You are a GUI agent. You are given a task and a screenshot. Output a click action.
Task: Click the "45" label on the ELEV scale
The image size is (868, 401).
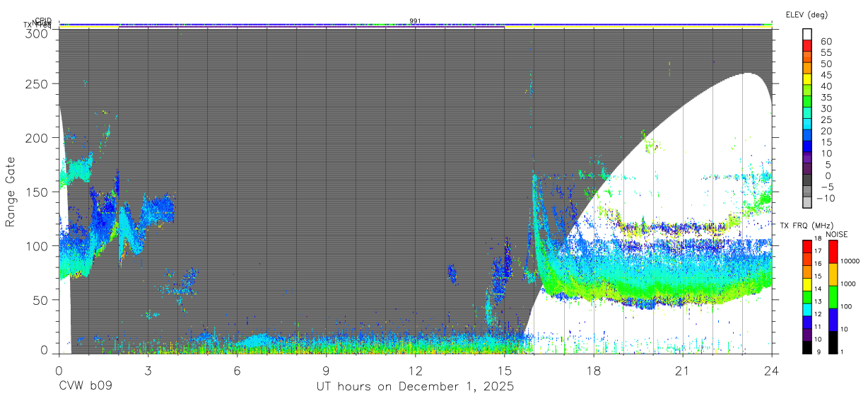[826, 75]
